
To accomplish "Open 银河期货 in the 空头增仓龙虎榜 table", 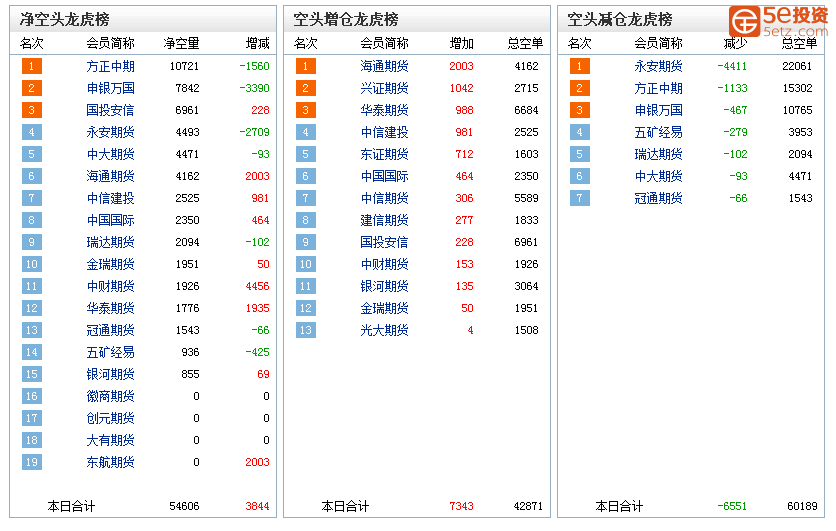I will (x=384, y=286).
